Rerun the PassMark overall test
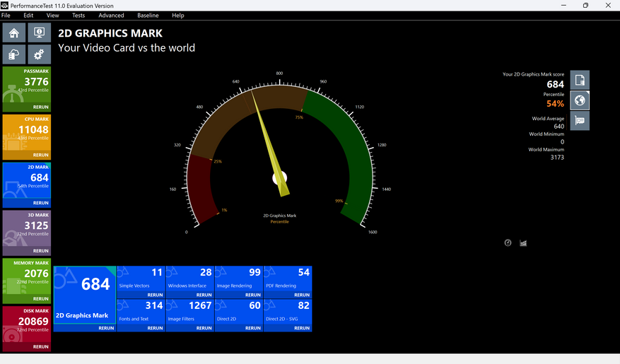This screenshot has height=364, width=620. pos(41,107)
